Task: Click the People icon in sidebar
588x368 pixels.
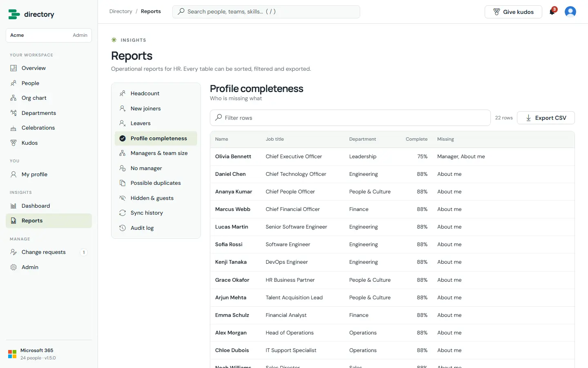Action: [13, 83]
